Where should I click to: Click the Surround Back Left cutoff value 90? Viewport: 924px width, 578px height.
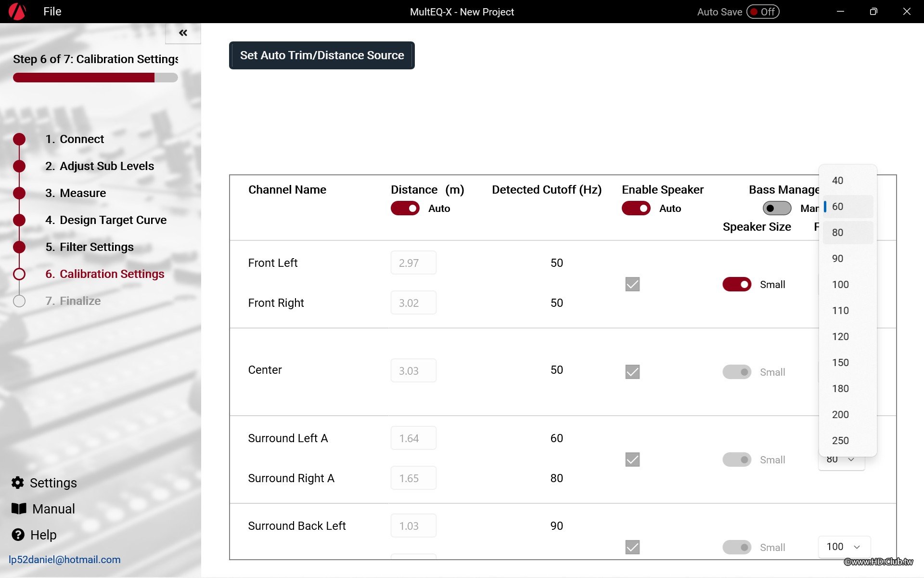pyautogui.click(x=557, y=526)
